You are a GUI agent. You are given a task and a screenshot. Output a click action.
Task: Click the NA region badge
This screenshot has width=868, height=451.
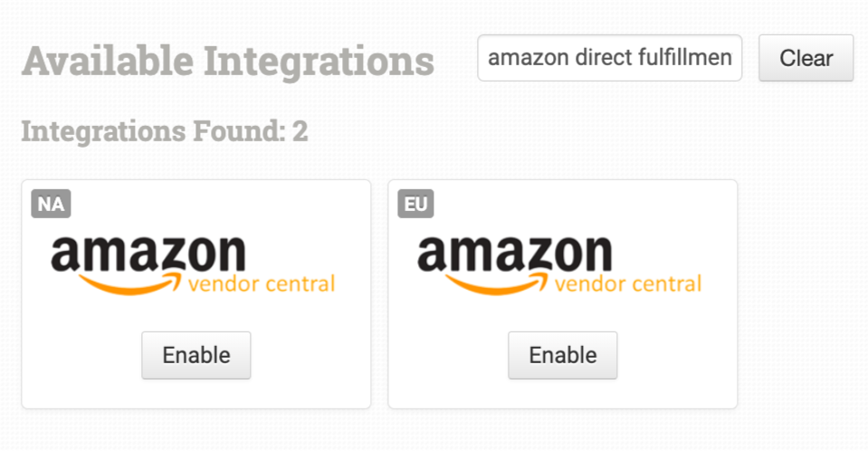(x=51, y=205)
